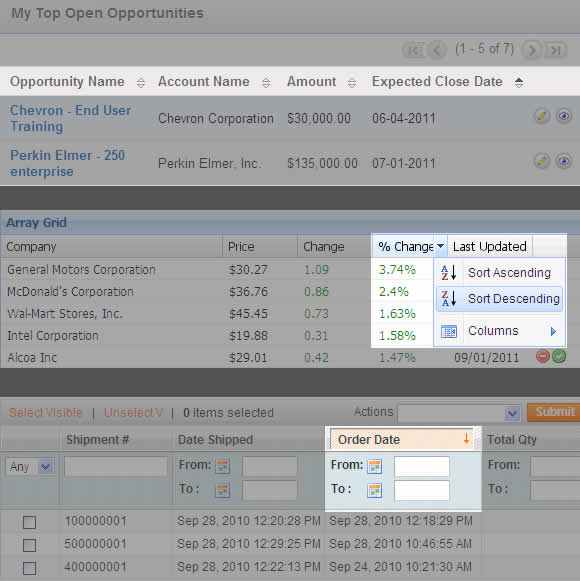The height and width of the screenshot is (581, 580).
Task: Check the box for shipment 500000001
Action: click(30, 545)
